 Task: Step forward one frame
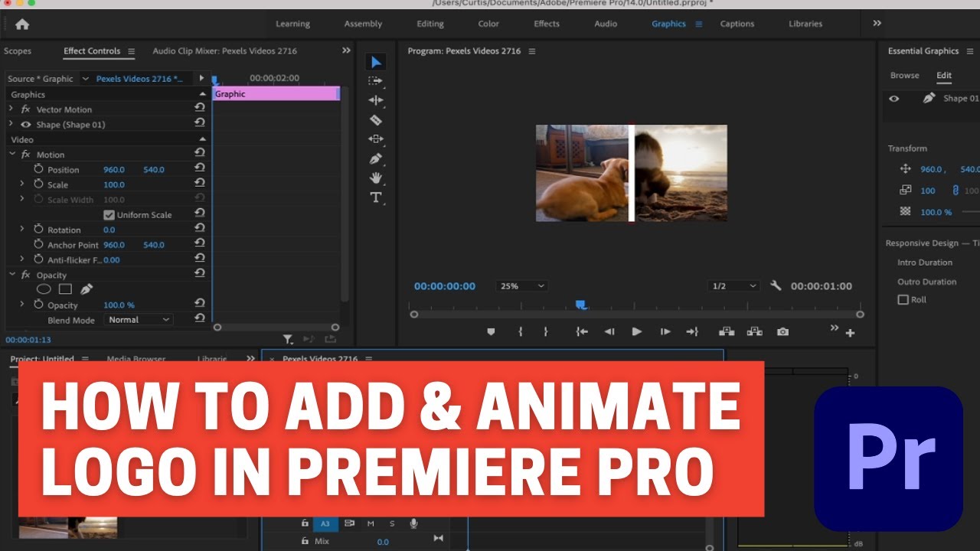665,331
